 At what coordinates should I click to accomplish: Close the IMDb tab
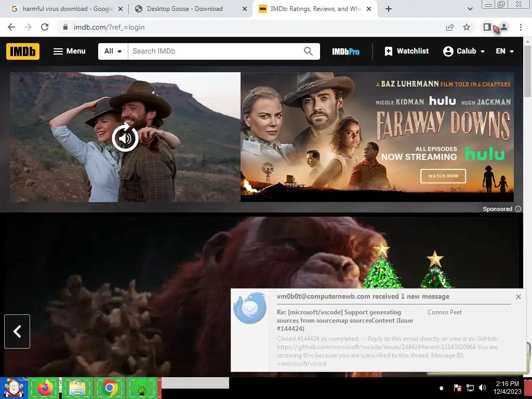point(369,9)
